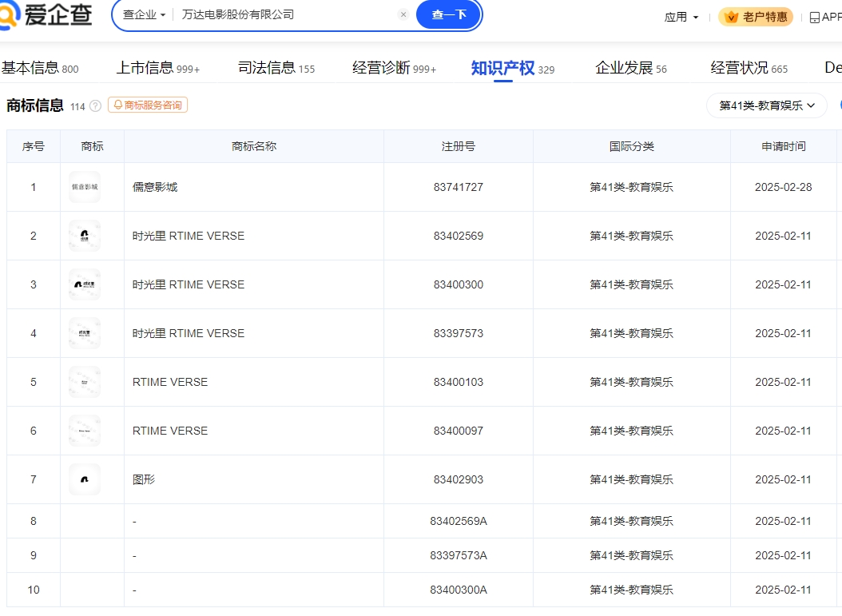Switch to the 司法信息 tab
This screenshot has width=842, height=616.
pyautogui.click(x=276, y=68)
